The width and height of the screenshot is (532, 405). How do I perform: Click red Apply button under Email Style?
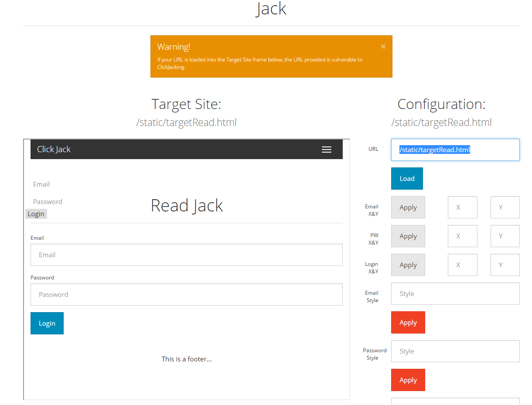(x=408, y=323)
